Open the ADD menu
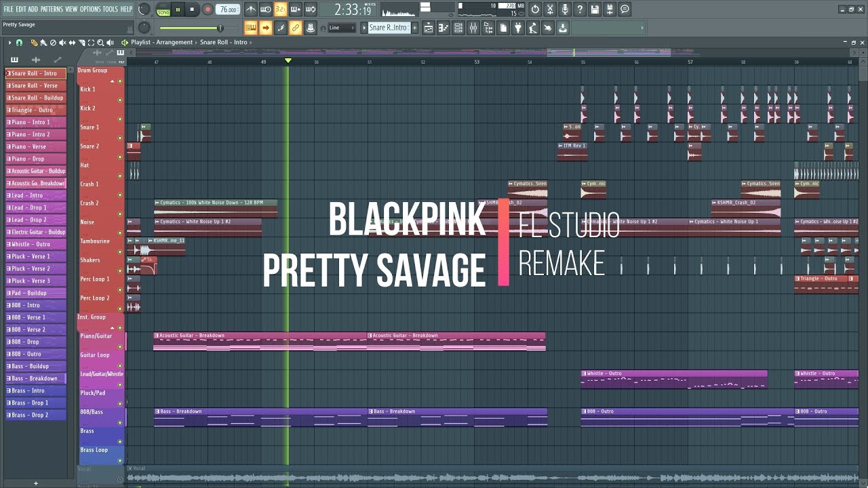The image size is (868, 488). (x=33, y=9)
